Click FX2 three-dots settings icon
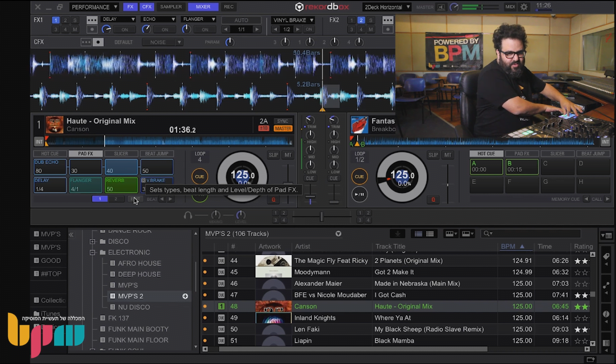This screenshot has height=364, width=616. (x=388, y=20)
